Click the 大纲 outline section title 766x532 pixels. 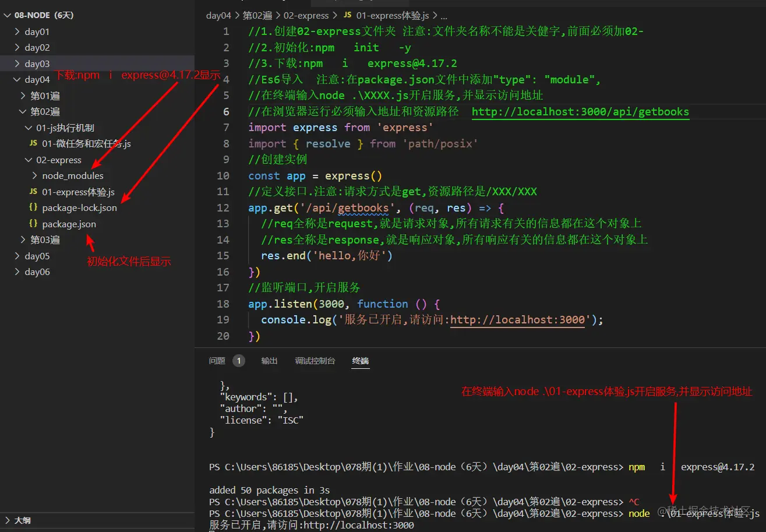pyautogui.click(x=23, y=520)
